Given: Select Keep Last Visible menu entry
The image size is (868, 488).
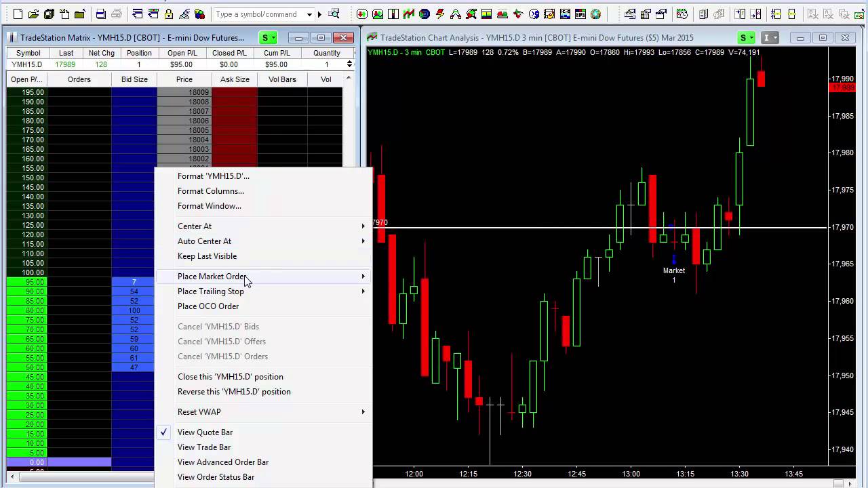Looking at the screenshot, I should (x=207, y=256).
